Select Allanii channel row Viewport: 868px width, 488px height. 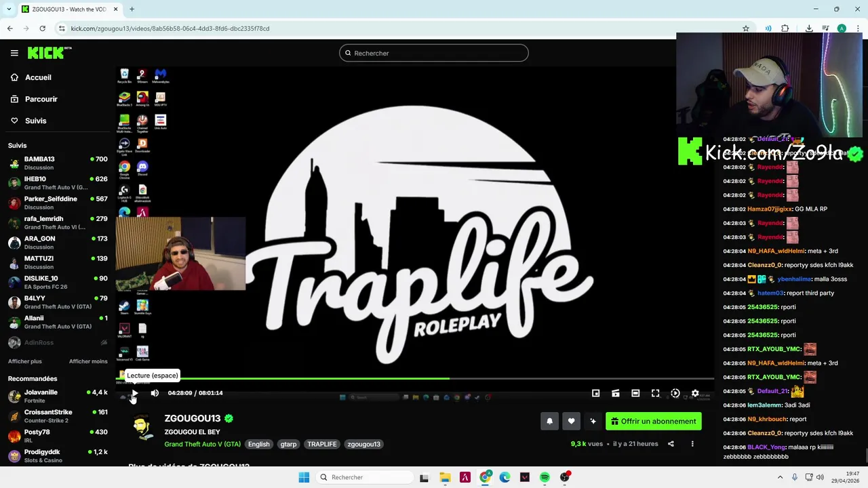[58, 322]
